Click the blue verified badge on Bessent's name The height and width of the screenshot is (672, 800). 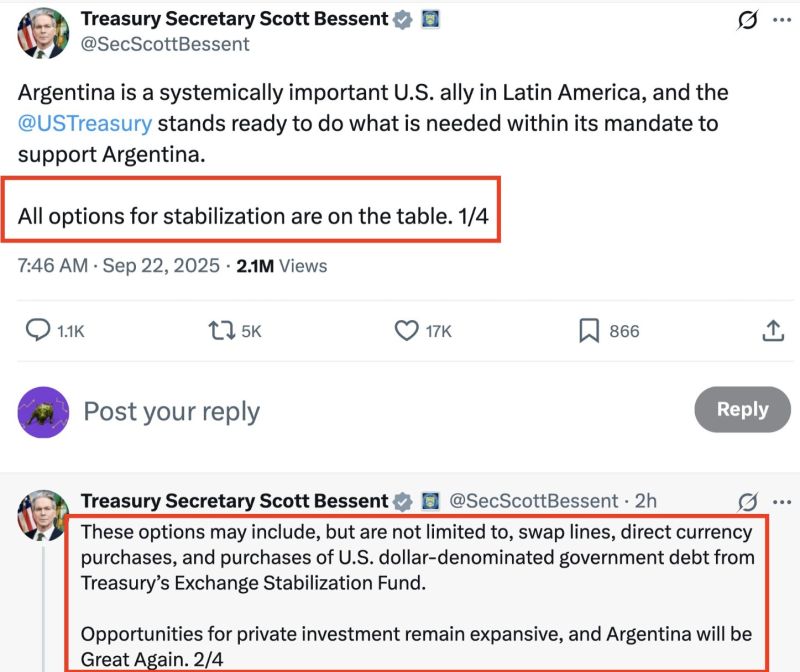[402, 18]
